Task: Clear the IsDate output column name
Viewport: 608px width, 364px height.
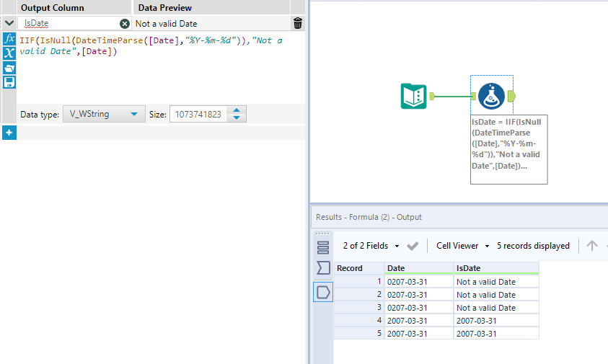Action: [125, 24]
